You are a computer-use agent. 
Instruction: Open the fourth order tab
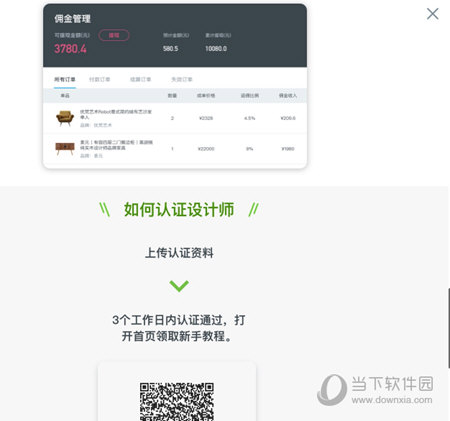point(182,79)
